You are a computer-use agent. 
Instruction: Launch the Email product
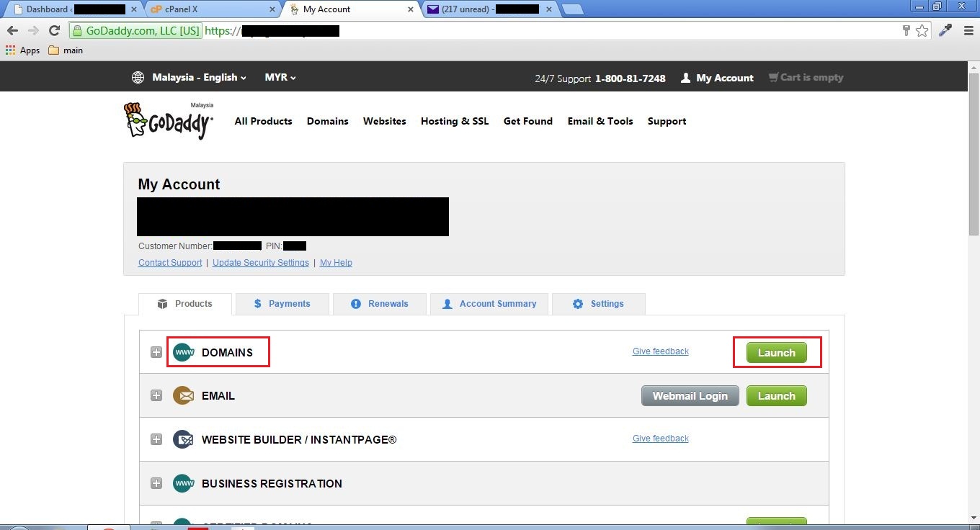click(776, 396)
